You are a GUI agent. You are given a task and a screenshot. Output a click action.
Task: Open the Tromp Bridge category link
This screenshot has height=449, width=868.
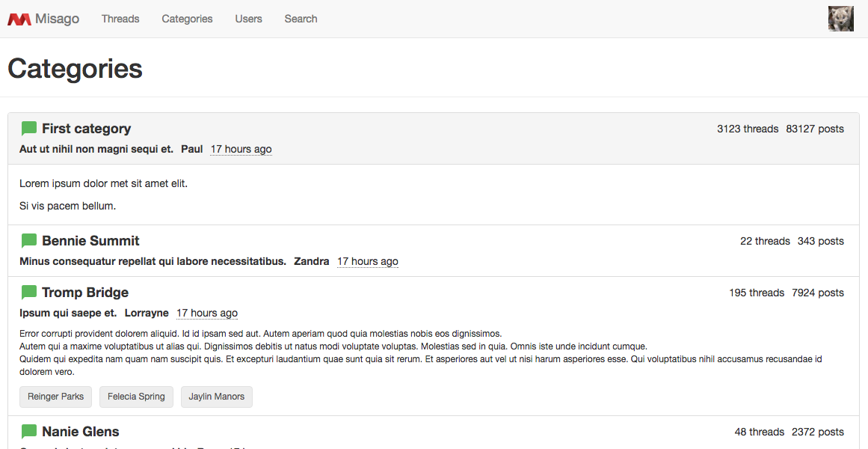click(x=85, y=293)
